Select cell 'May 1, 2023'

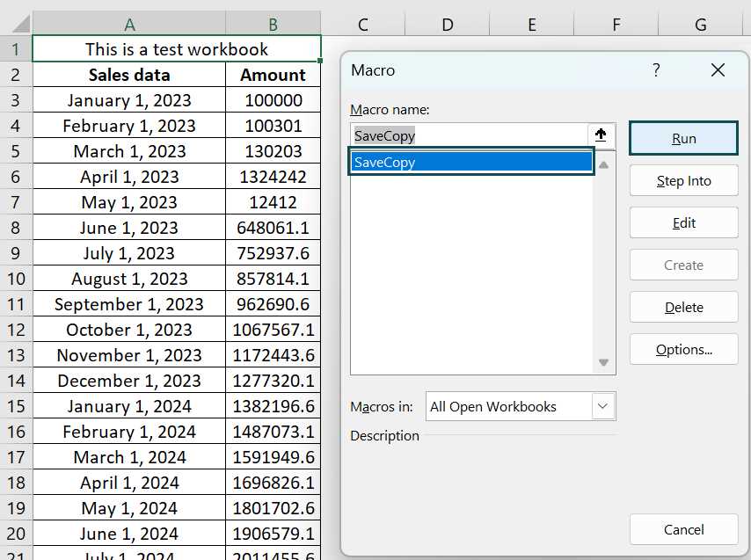point(129,202)
